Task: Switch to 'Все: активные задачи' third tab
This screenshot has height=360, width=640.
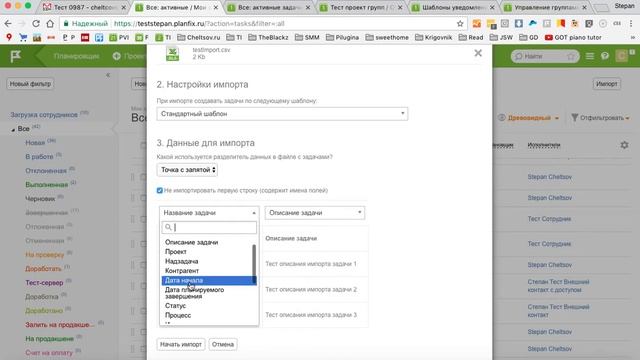Action: (x=269, y=7)
